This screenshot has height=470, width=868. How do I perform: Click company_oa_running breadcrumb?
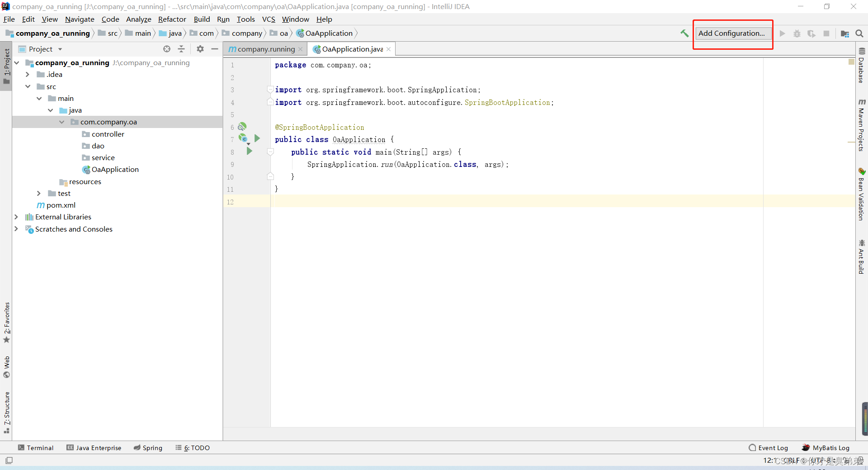48,33
